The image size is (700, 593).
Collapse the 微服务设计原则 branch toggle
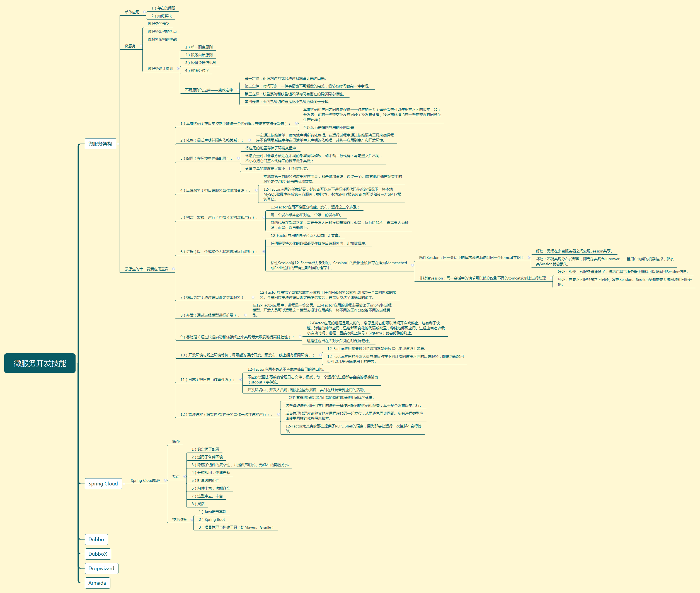178,69
